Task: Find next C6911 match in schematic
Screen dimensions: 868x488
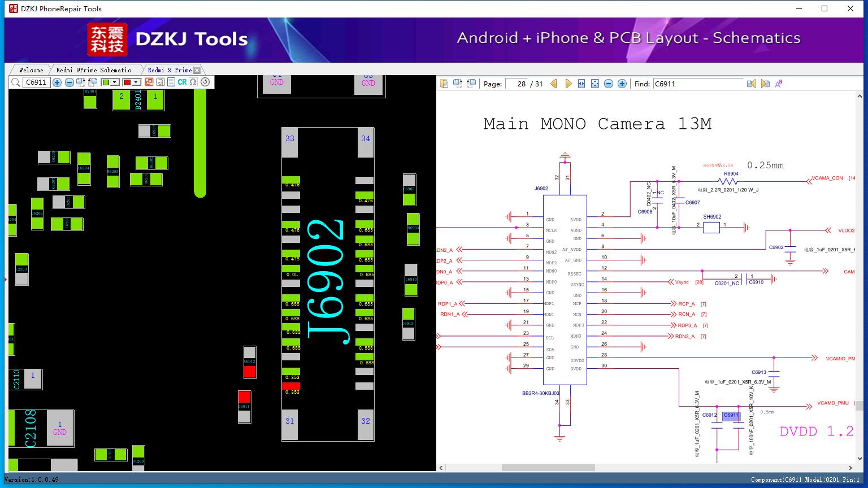Action: (765, 84)
